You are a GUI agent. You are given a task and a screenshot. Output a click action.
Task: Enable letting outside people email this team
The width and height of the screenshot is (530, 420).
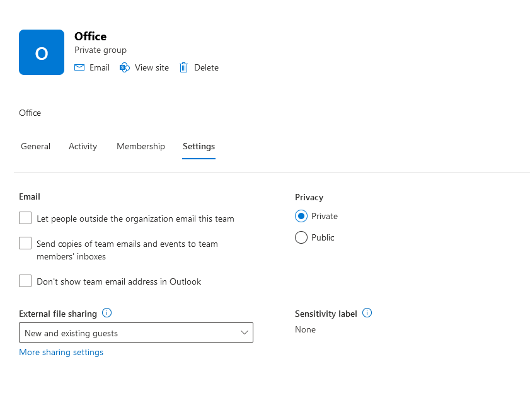click(x=25, y=218)
